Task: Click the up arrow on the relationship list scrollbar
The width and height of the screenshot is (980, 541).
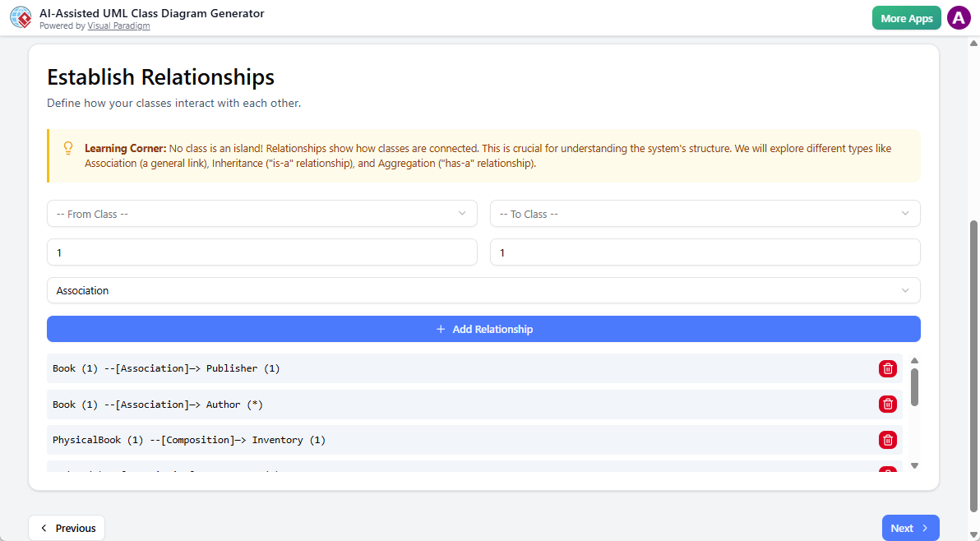Action: 914,359
